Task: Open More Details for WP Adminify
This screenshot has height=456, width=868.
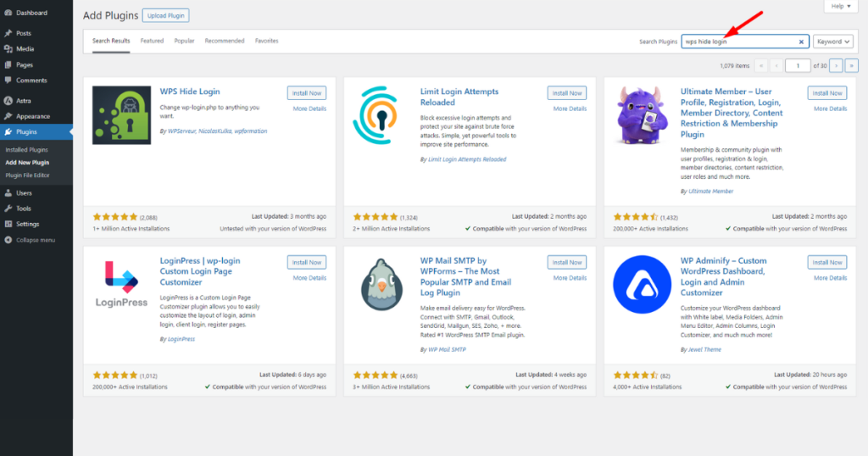Action: (x=830, y=278)
